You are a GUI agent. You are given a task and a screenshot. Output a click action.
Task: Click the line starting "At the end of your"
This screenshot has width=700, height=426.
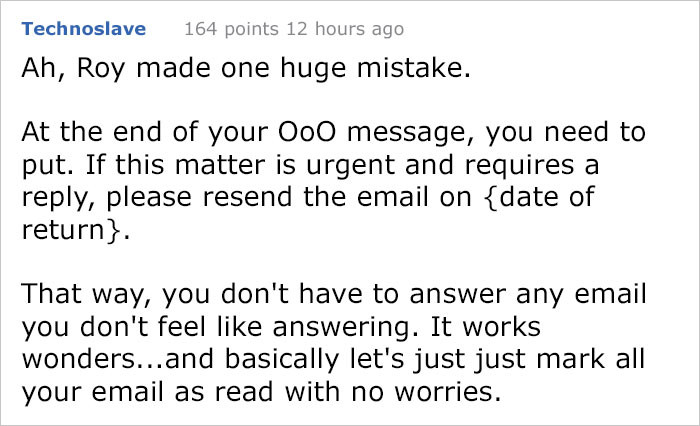332,133
